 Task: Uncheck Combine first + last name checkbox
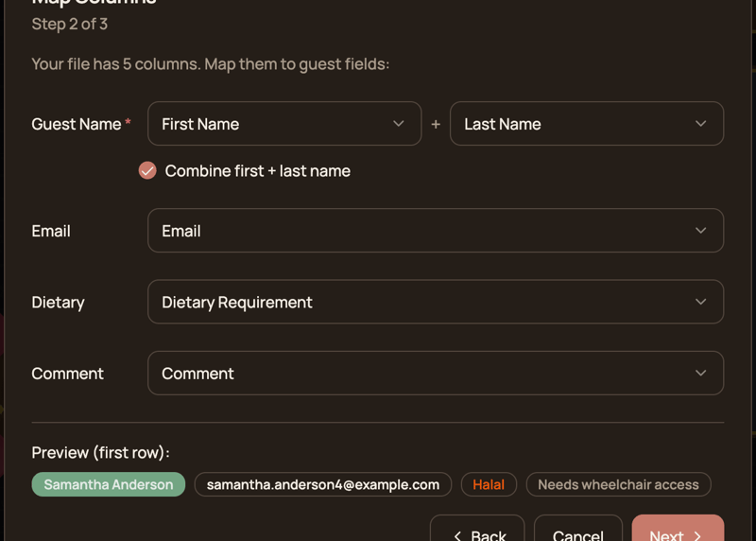pos(147,170)
